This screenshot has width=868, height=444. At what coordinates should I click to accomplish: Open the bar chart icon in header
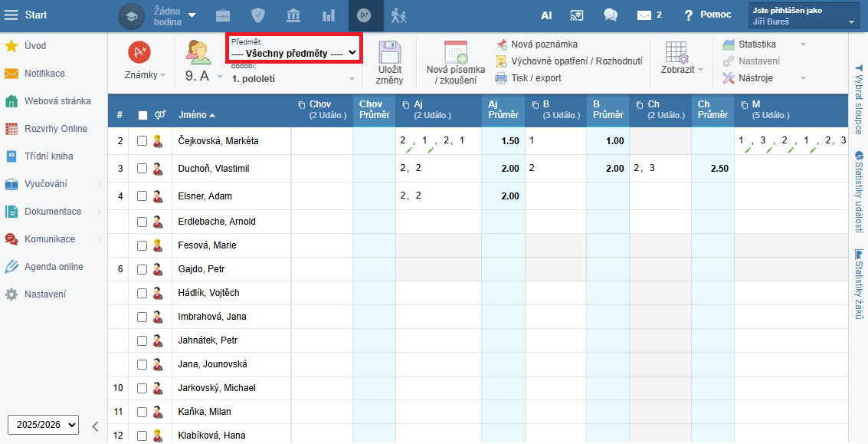tap(329, 15)
